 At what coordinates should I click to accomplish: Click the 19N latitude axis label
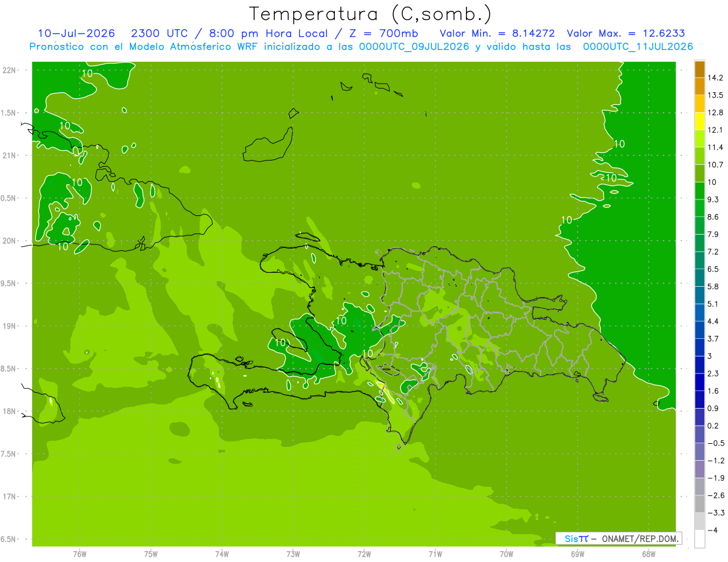click(10, 326)
